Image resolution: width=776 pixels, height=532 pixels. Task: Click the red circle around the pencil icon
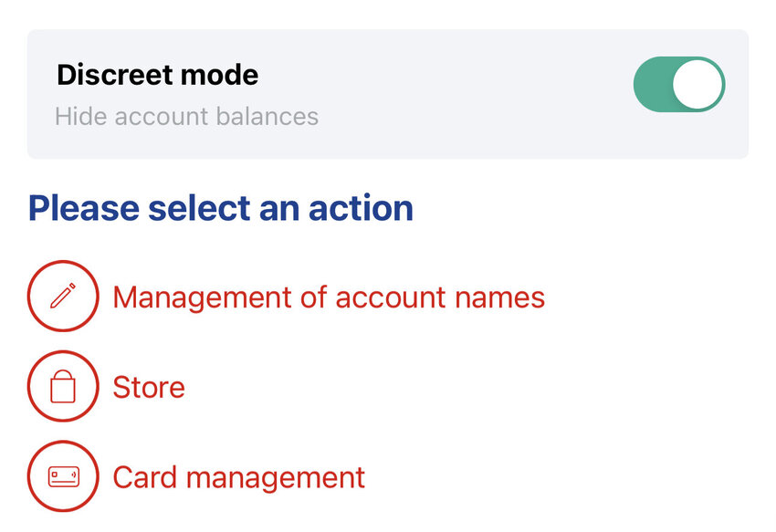pyautogui.click(x=63, y=296)
